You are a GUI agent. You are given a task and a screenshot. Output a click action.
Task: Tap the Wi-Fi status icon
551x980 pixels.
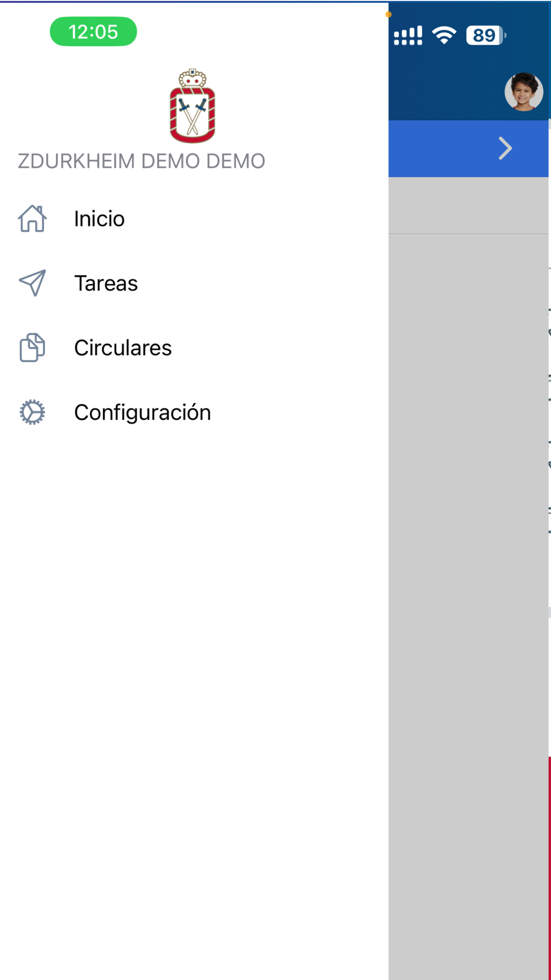tap(444, 35)
